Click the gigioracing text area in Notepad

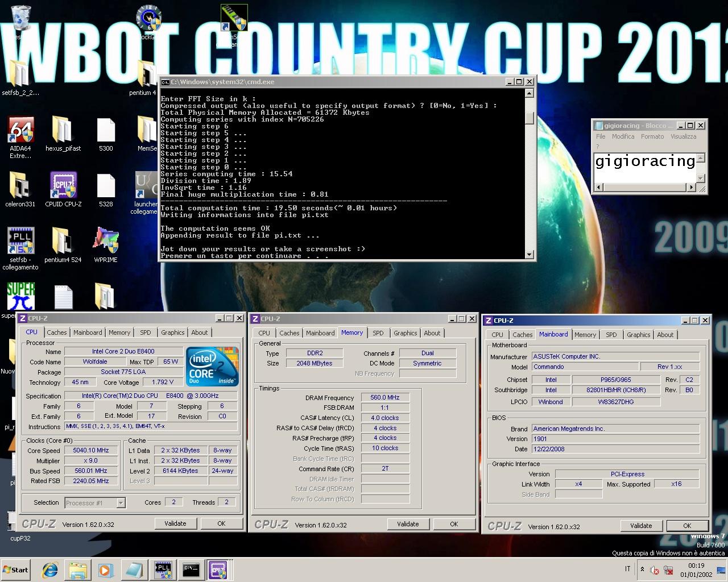pos(644,167)
